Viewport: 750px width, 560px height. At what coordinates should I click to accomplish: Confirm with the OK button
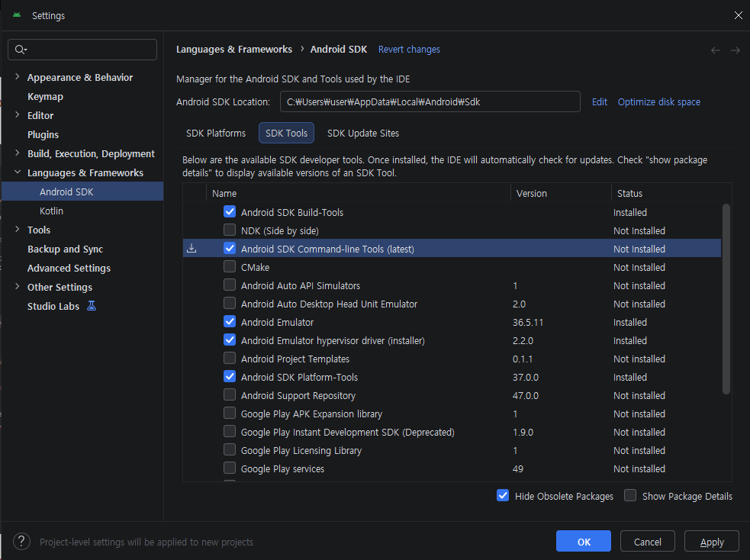pyautogui.click(x=584, y=542)
